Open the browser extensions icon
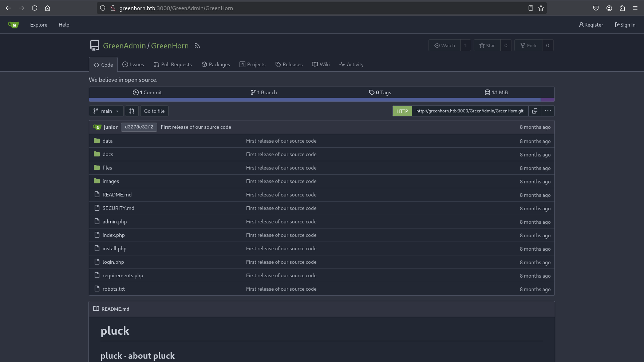This screenshot has width=644, height=362. pos(622,8)
